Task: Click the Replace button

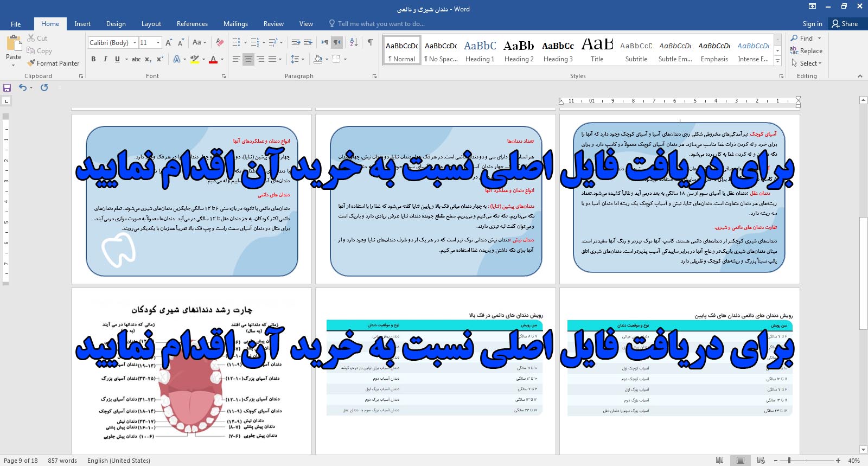Action: point(807,51)
